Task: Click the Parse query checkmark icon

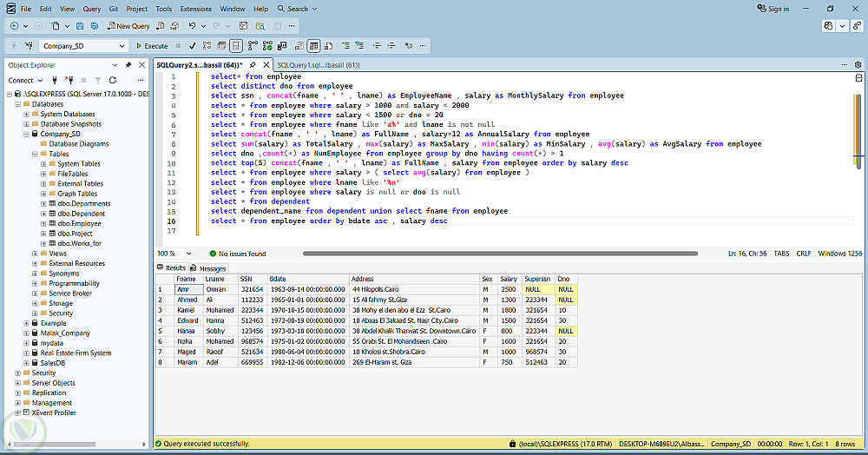Action: [192, 46]
